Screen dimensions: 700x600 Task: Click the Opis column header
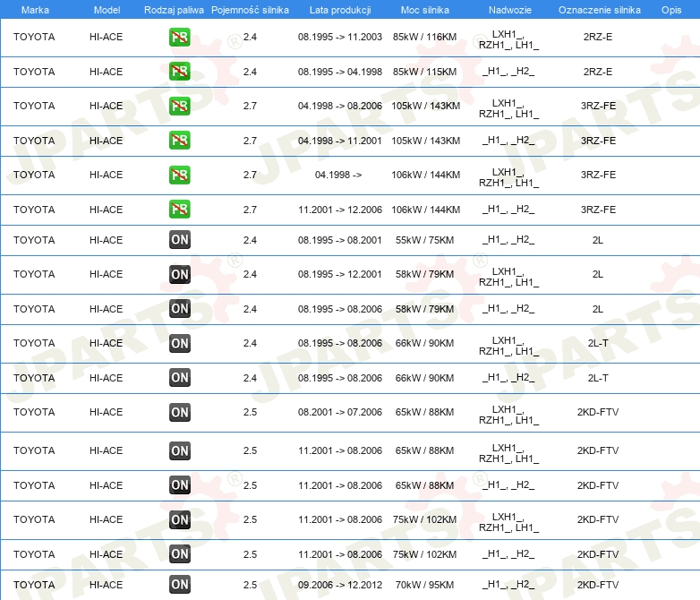click(670, 9)
